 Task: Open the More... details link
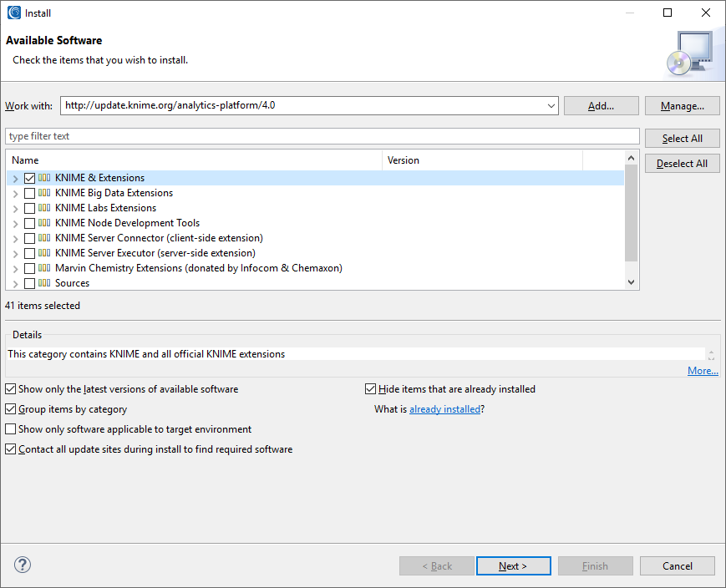[703, 370]
